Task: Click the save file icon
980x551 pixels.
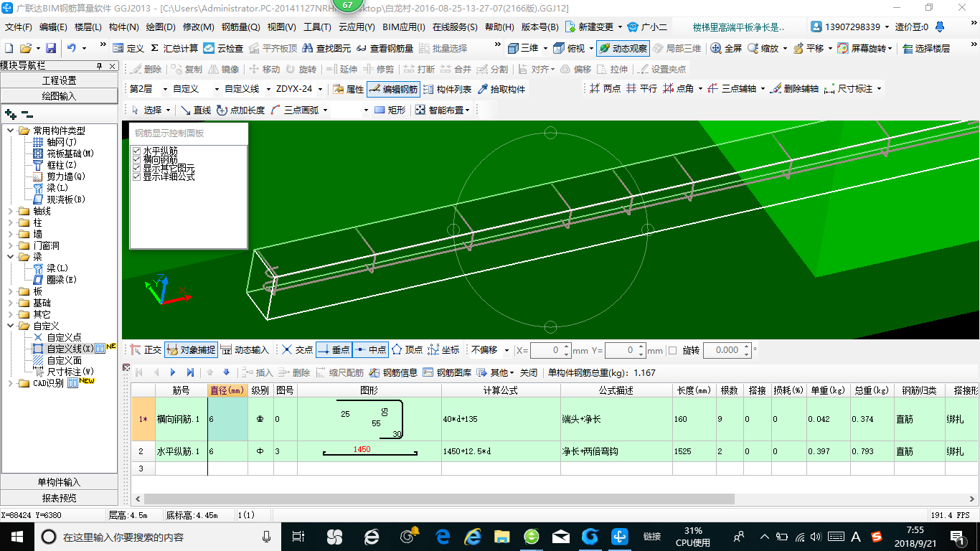Action: [x=51, y=49]
